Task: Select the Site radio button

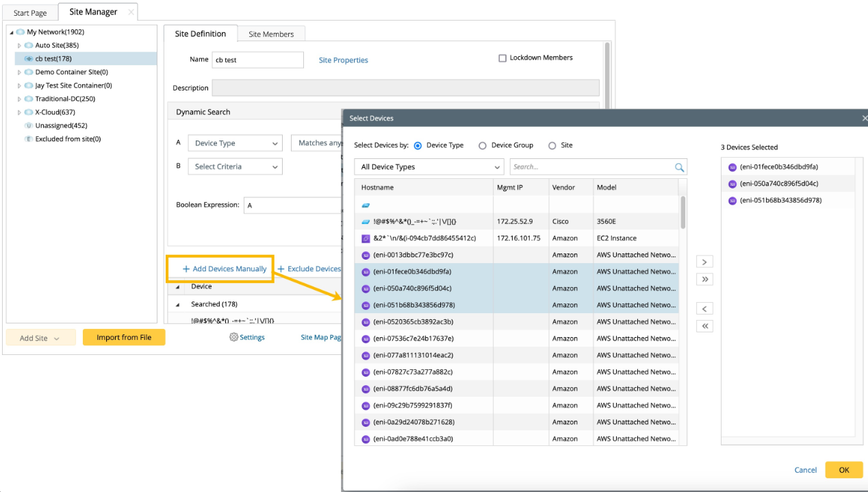Action: (552, 146)
